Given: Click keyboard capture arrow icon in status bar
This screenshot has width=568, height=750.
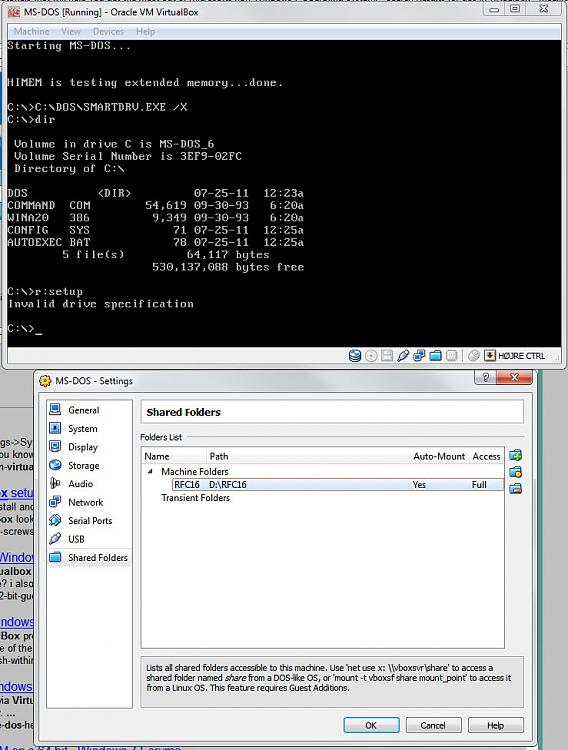Looking at the screenshot, I should point(490,356).
